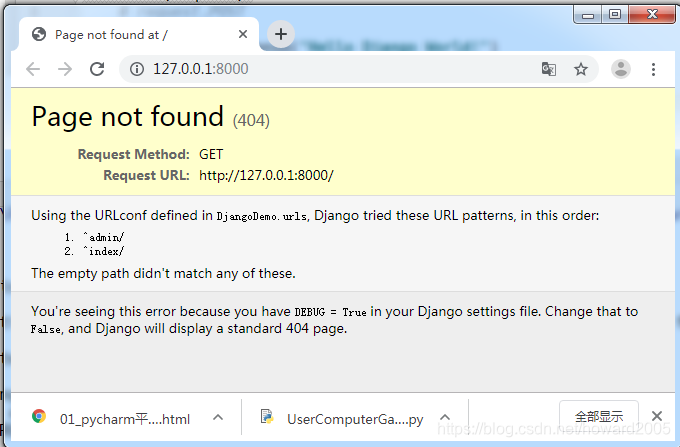Expand options for 01_pycharm html download
680x447 pixels.
click(x=218, y=418)
